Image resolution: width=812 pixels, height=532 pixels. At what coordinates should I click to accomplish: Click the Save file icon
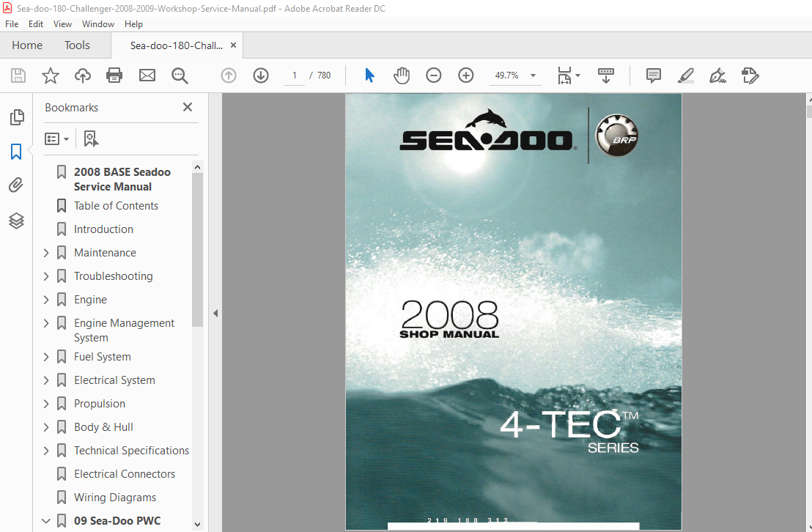(x=18, y=75)
